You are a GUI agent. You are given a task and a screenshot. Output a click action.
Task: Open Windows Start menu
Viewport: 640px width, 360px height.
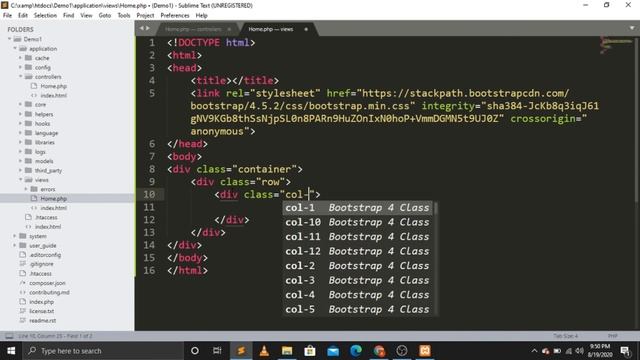pyautogui.click(x=11, y=351)
